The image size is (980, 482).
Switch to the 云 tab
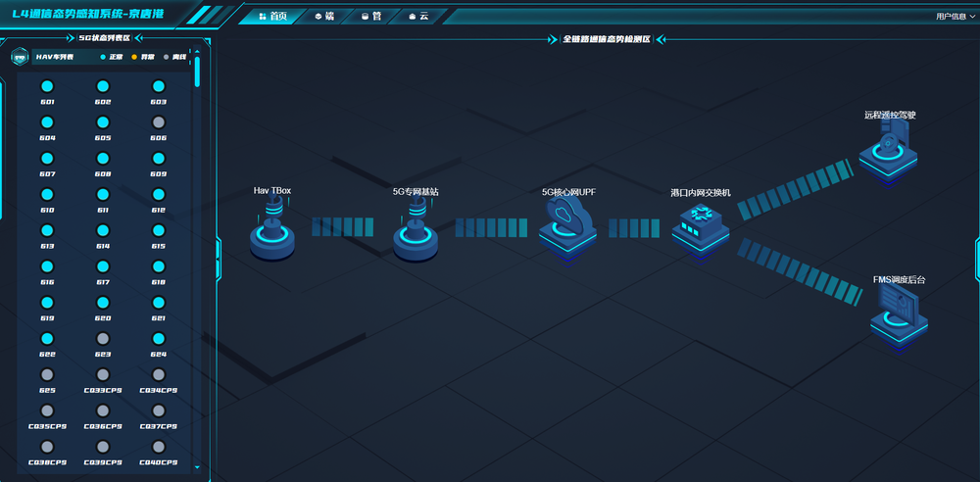coord(418,17)
